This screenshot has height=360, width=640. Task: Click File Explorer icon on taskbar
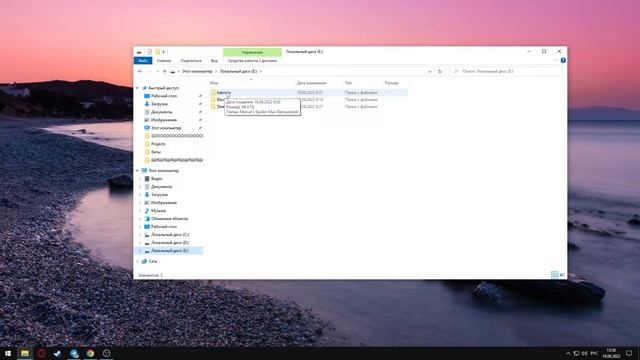[x=25, y=353]
